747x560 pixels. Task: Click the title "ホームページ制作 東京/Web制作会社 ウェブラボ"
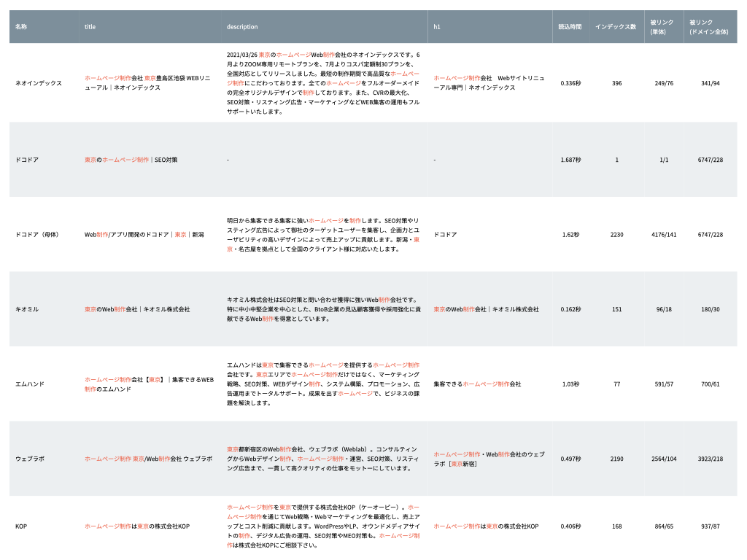(x=148, y=459)
